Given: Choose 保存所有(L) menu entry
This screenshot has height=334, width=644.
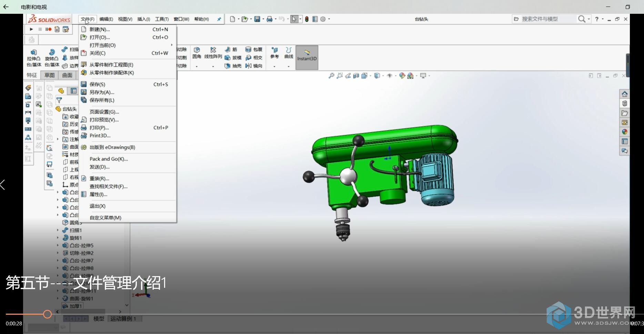Looking at the screenshot, I should 128,100.
